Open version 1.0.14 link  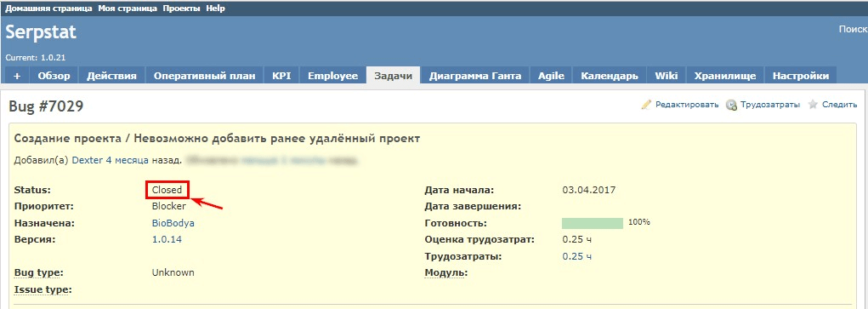[167, 240]
